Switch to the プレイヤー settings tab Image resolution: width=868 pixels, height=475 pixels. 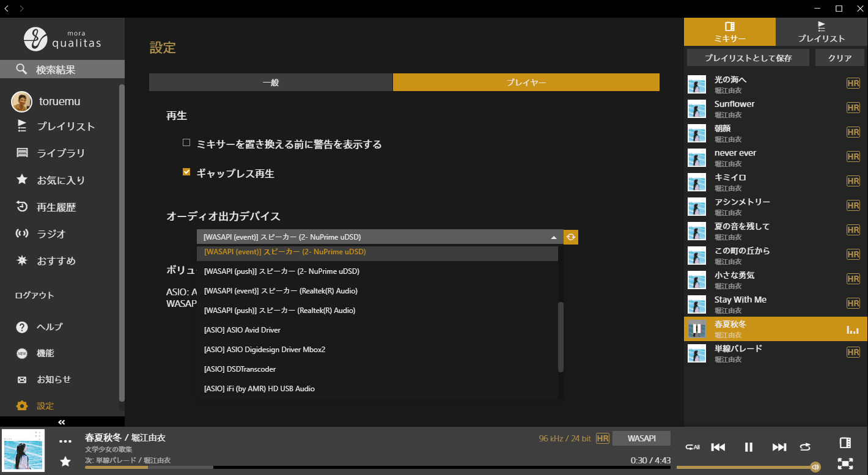(526, 83)
